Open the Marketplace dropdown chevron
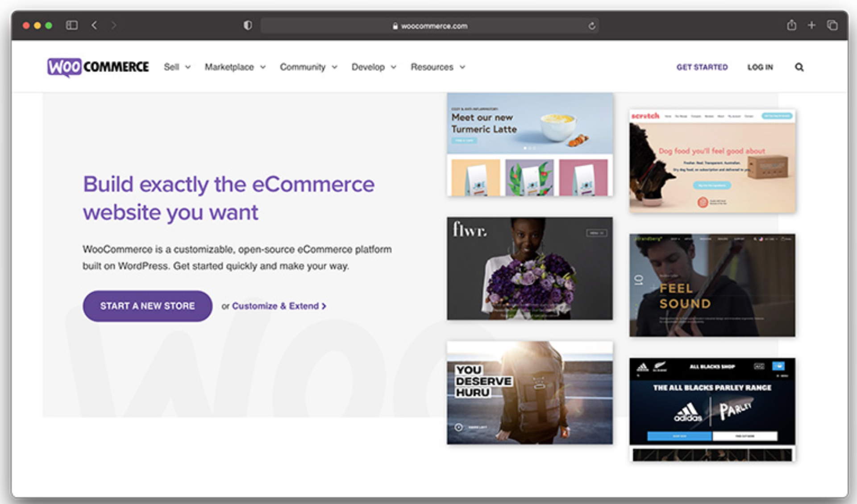The height and width of the screenshot is (504, 857). 262,67
